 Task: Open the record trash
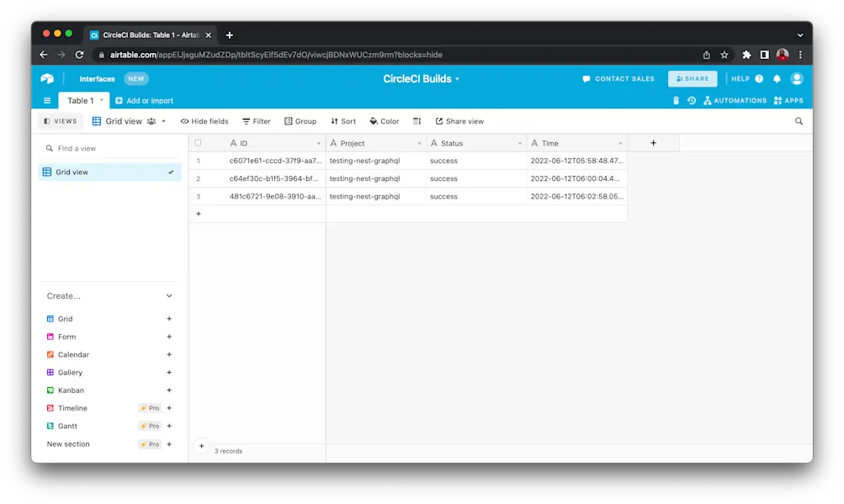coord(677,99)
